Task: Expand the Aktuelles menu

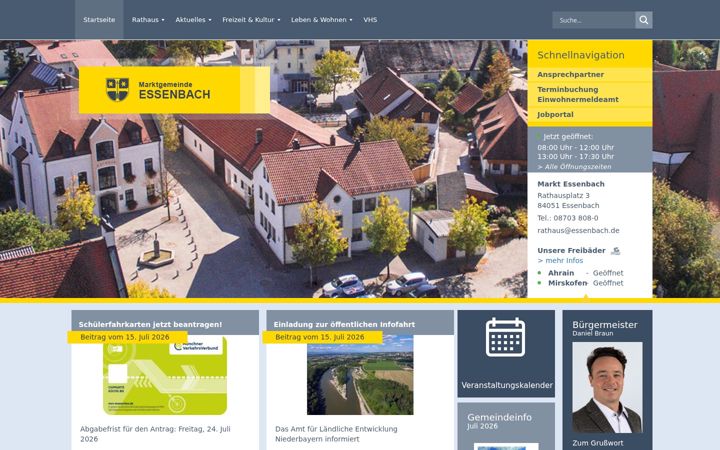Action: pos(193,20)
